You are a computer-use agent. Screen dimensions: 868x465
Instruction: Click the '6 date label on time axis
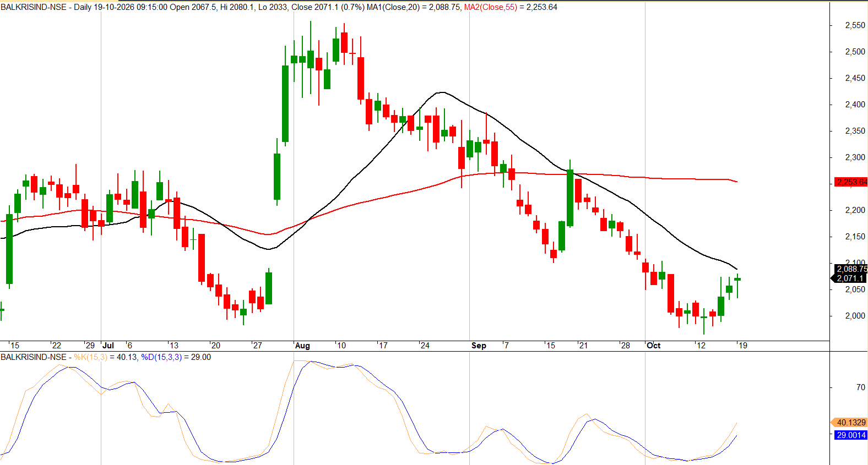click(x=129, y=346)
